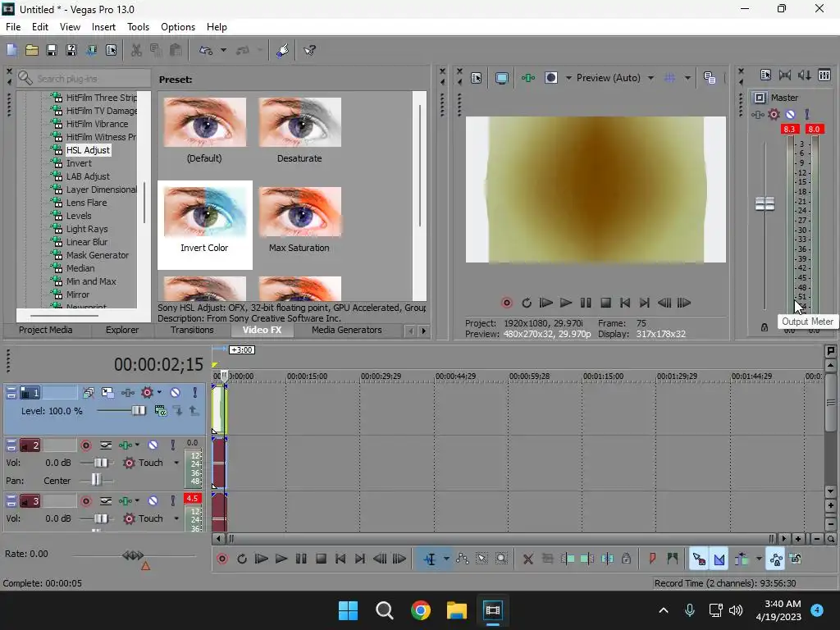Toggle Auto Ripple in the edit toolbar
This screenshot has width=840, height=630.
[742, 559]
